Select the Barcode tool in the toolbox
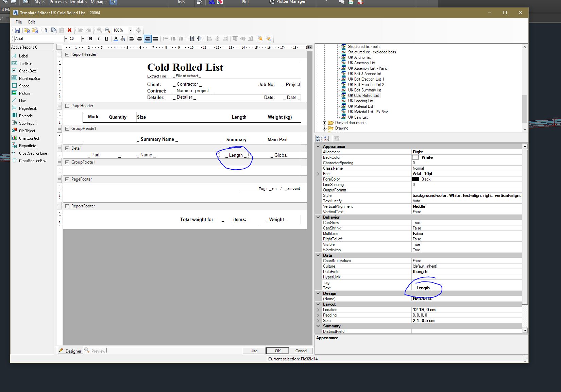 point(26,116)
